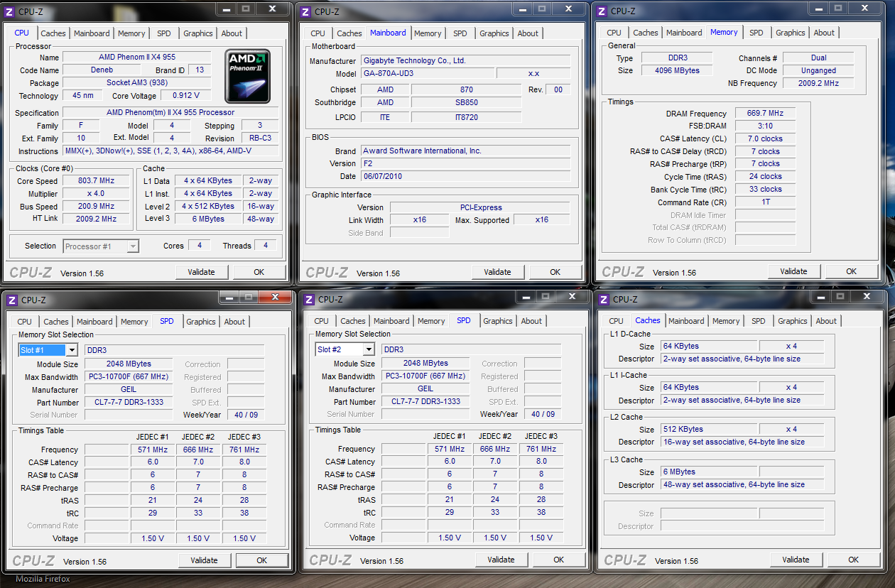Image resolution: width=895 pixels, height=588 pixels.
Task: Click the CPU-Z title icon of the Memory tab window
Action: 602,11
